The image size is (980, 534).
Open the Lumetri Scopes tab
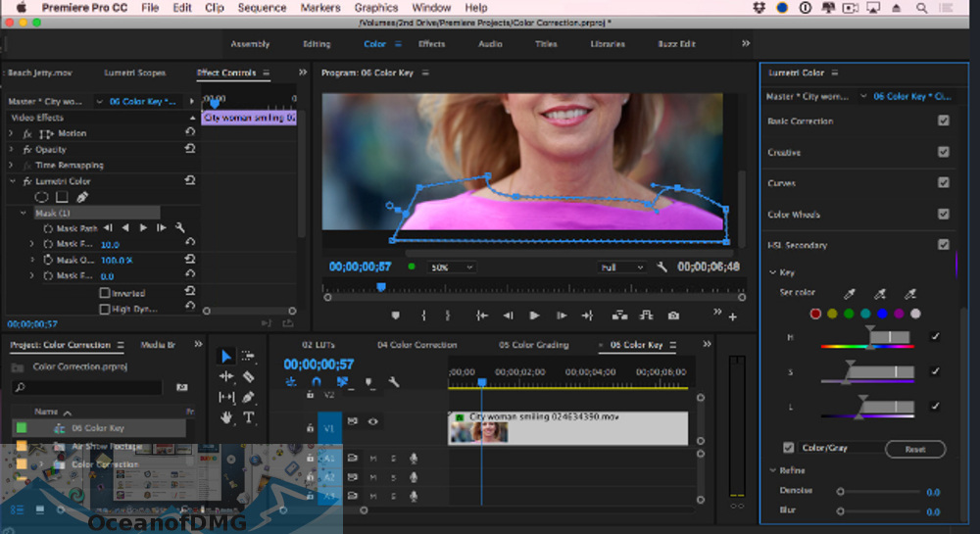[x=134, y=73]
